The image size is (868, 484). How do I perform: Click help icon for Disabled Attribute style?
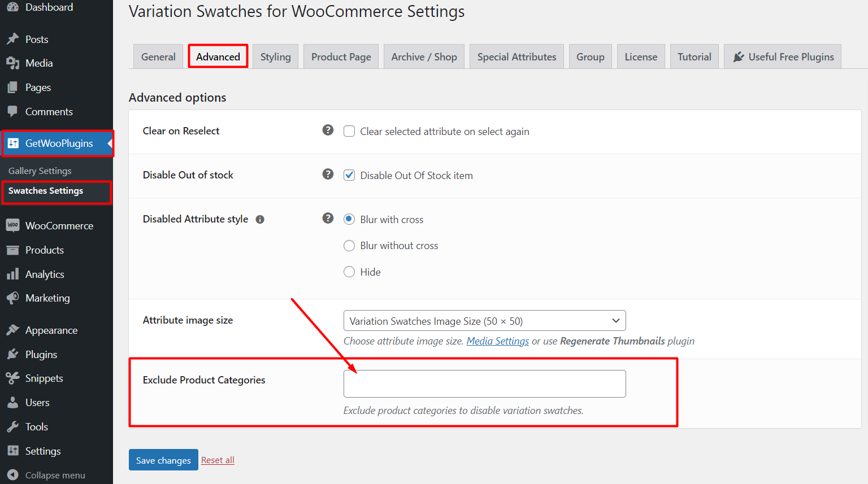[x=328, y=218]
